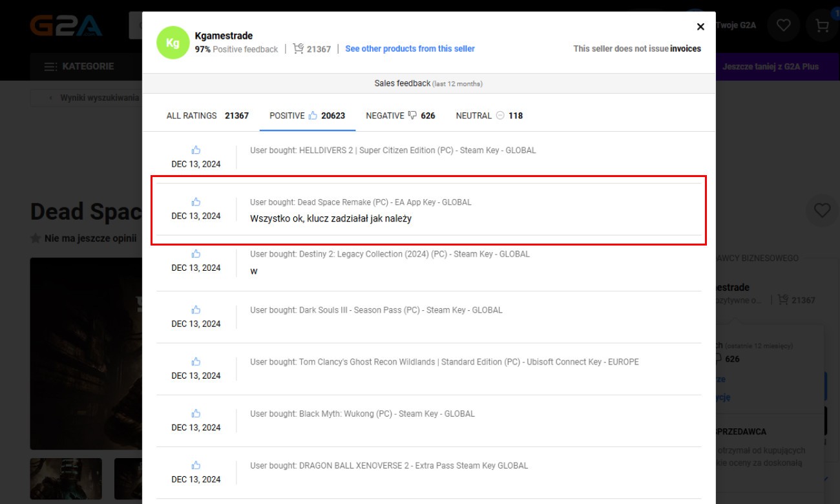The width and height of the screenshot is (840, 504).
Task: Open the shopping cart in top header
Action: pos(822,25)
